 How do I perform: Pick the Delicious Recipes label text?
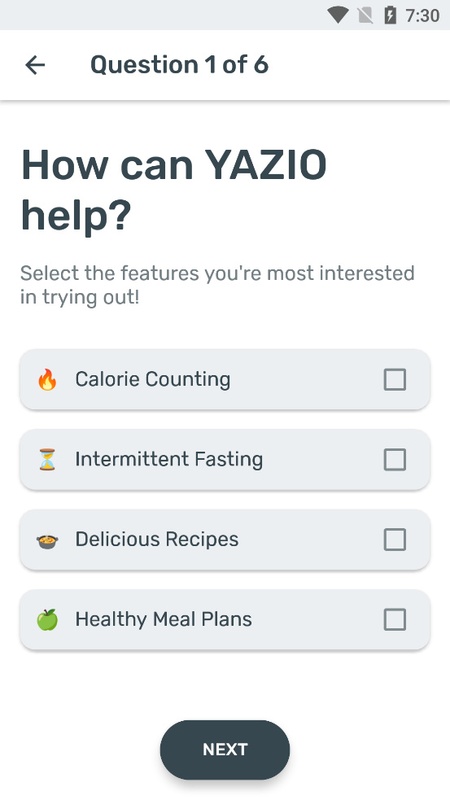click(x=157, y=540)
